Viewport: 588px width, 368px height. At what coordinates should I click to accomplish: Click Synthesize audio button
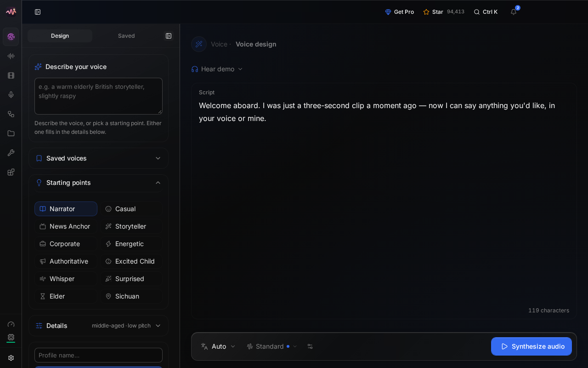(531, 346)
